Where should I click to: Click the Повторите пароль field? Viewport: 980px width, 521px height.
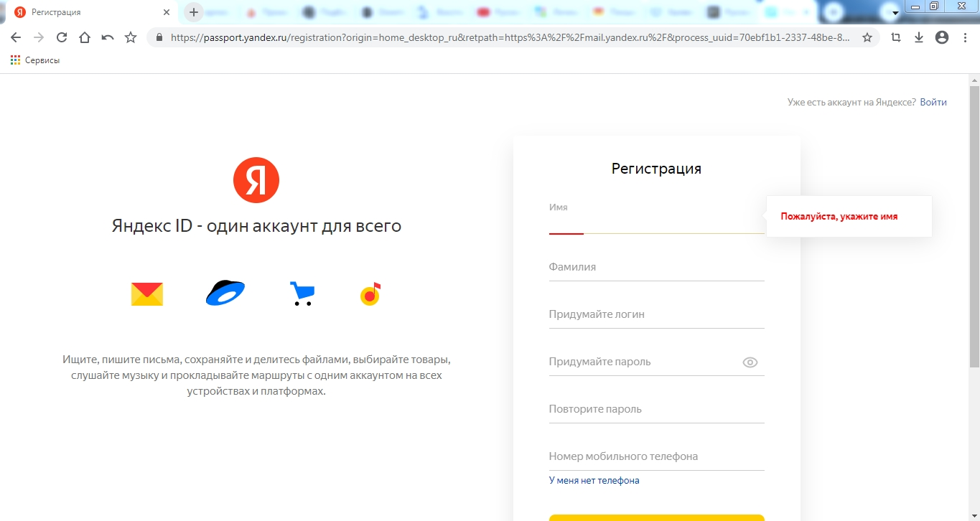click(657, 409)
